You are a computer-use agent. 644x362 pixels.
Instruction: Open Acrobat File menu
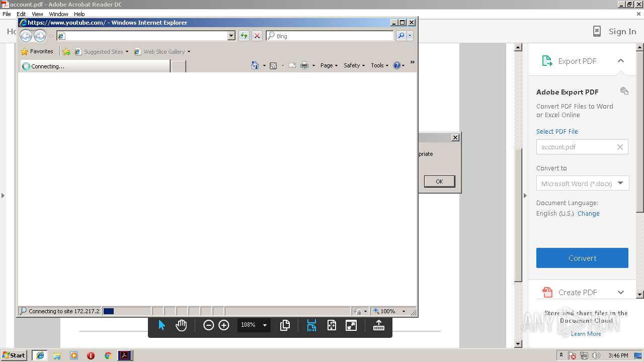click(7, 14)
